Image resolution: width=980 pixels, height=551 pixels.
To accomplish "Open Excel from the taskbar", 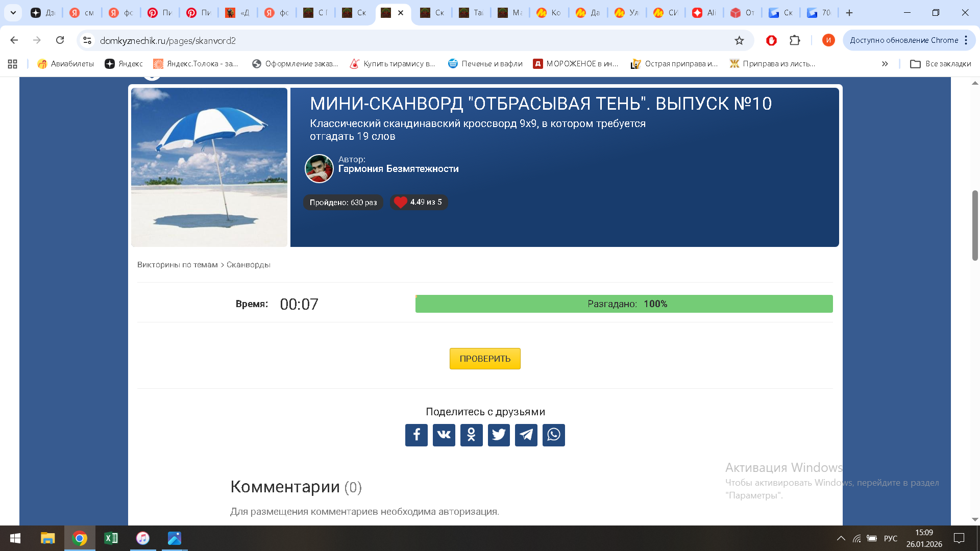I will pos(111,538).
